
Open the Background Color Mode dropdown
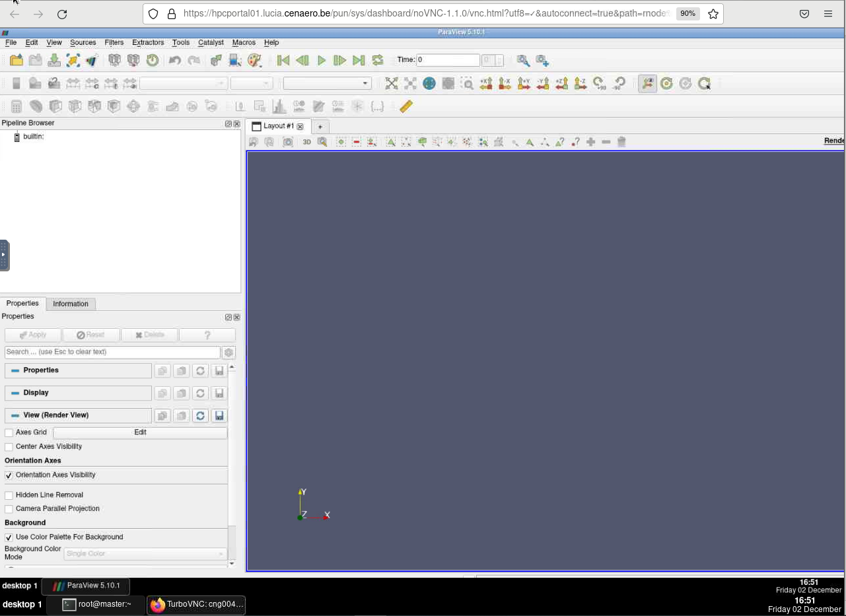(145, 553)
